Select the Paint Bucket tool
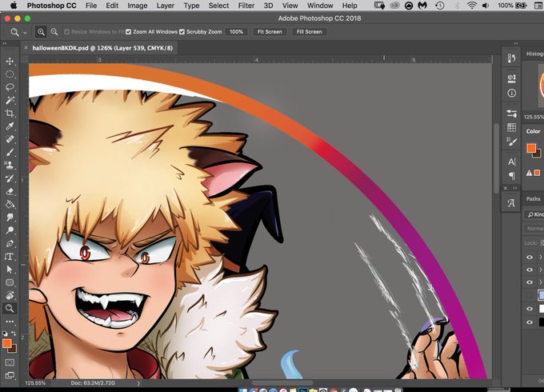544x392 pixels. coord(10,204)
